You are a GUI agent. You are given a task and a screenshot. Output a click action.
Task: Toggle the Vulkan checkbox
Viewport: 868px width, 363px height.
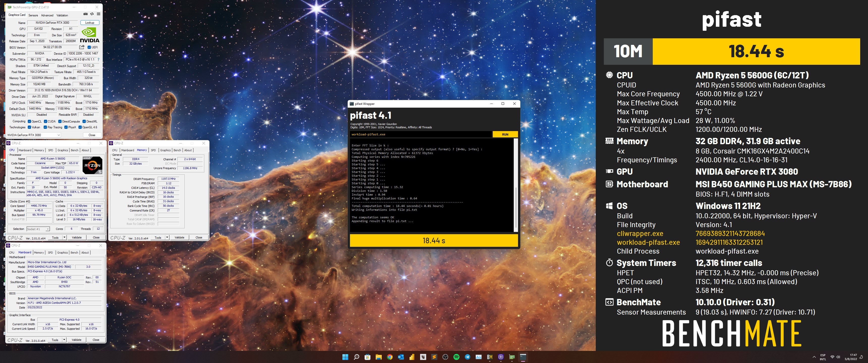tap(30, 127)
